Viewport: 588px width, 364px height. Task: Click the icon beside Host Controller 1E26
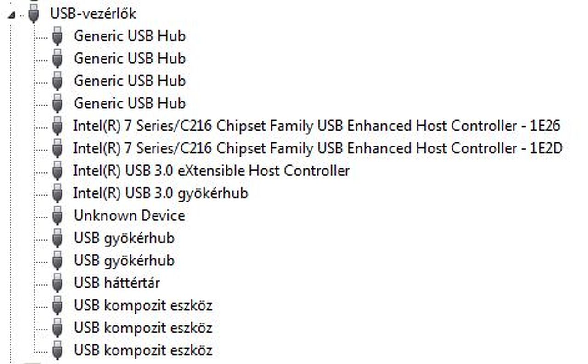(x=57, y=126)
